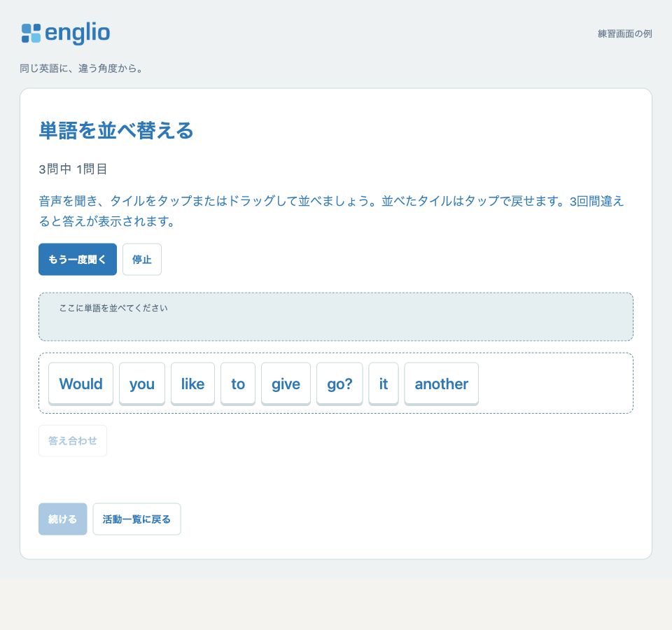Click the answer drop area ここに単語を並べてください

coord(336,316)
